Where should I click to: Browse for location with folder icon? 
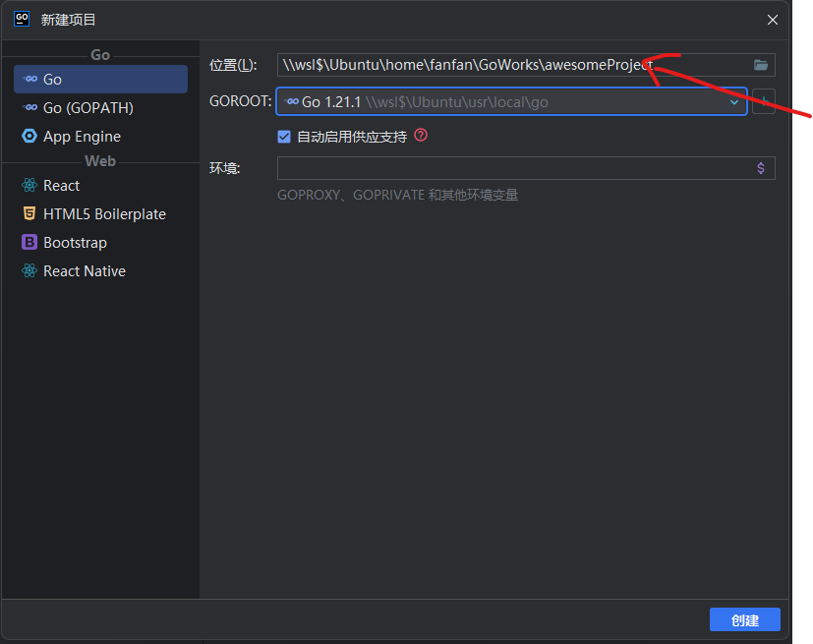pos(761,65)
